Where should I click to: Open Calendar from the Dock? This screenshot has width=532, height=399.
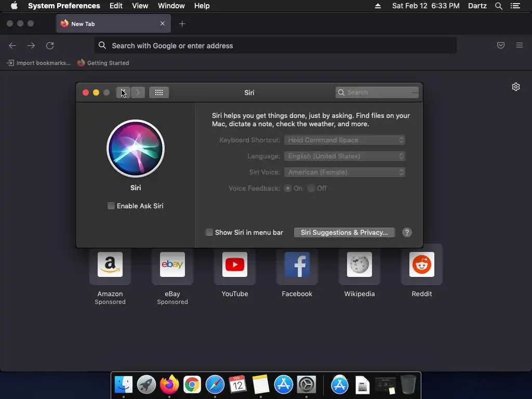point(237,385)
